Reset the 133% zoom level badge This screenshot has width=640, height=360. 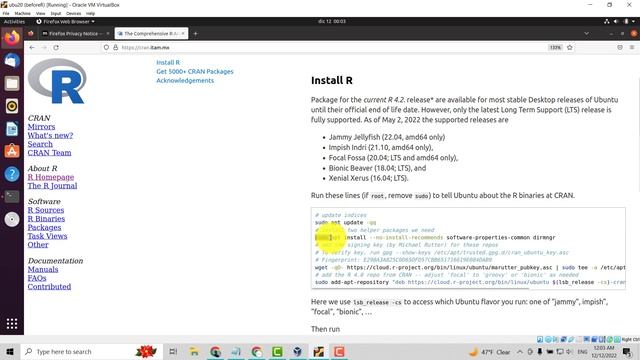pyautogui.click(x=555, y=47)
